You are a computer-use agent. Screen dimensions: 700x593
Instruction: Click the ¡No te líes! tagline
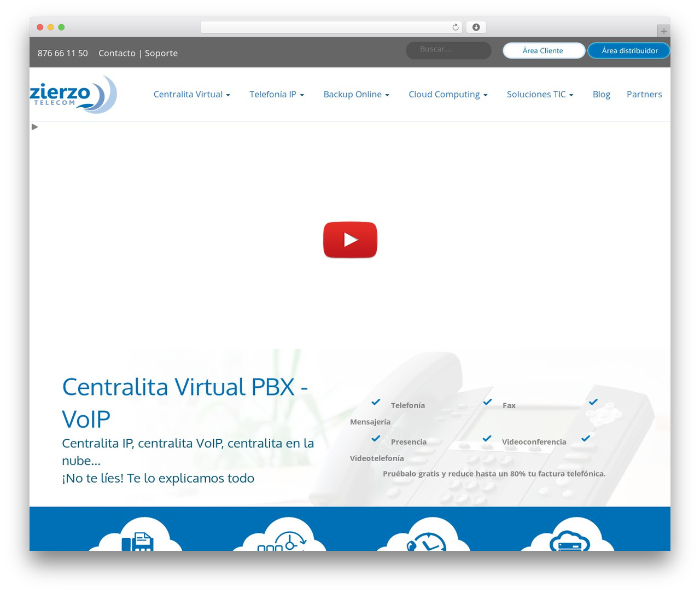158,478
